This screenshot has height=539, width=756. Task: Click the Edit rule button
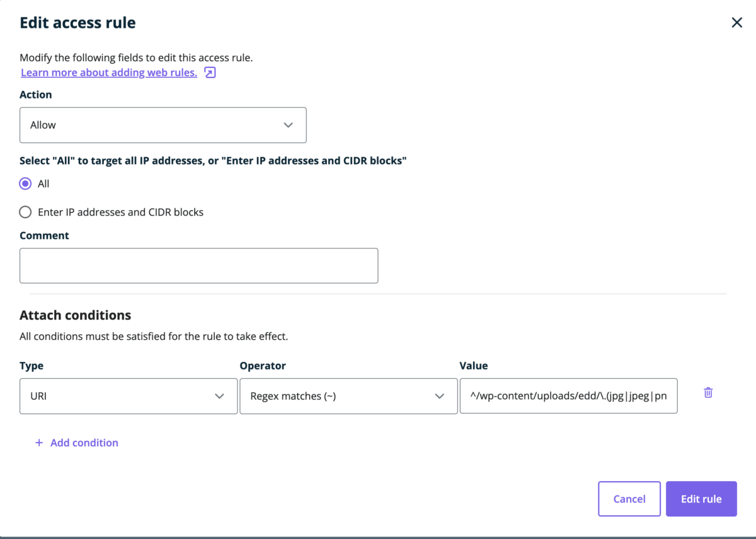[x=701, y=499]
